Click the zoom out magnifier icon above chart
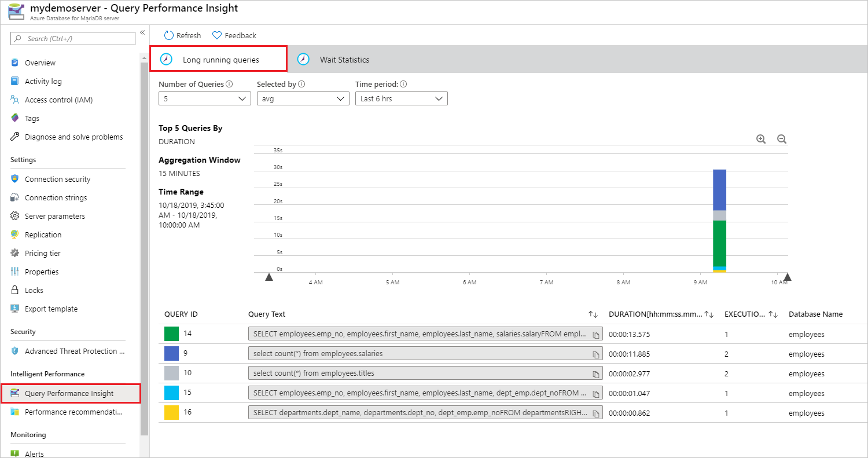This screenshot has height=458, width=868. click(x=782, y=139)
